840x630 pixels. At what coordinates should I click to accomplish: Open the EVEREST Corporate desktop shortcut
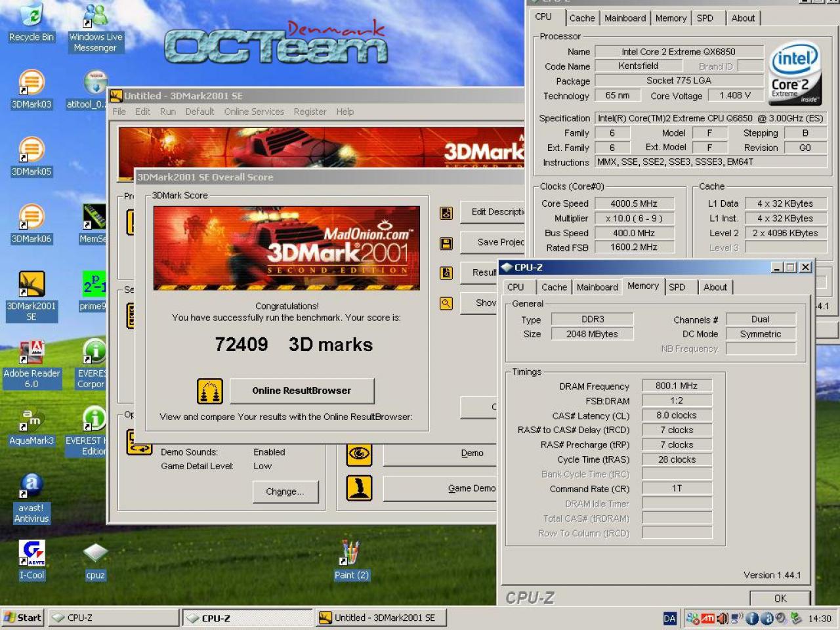pos(92,365)
